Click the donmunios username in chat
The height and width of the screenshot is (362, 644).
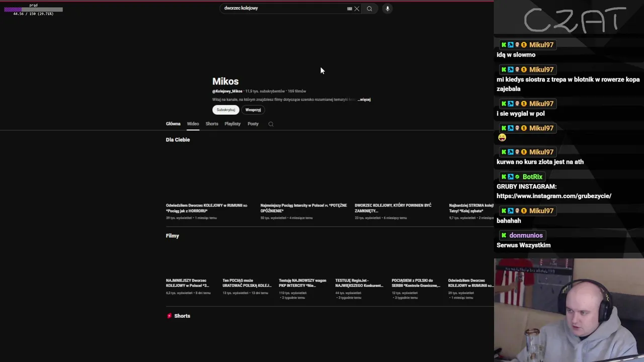[526, 235]
